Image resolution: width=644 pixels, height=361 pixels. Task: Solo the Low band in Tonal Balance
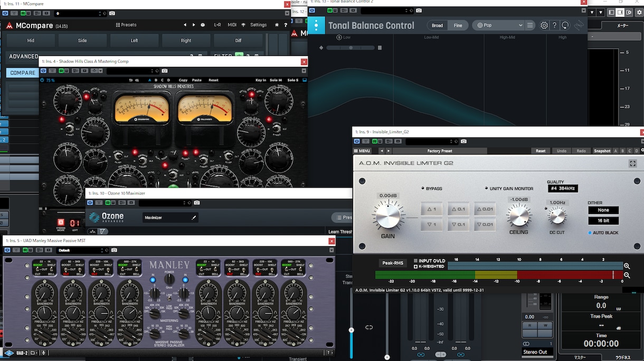coord(339,38)
